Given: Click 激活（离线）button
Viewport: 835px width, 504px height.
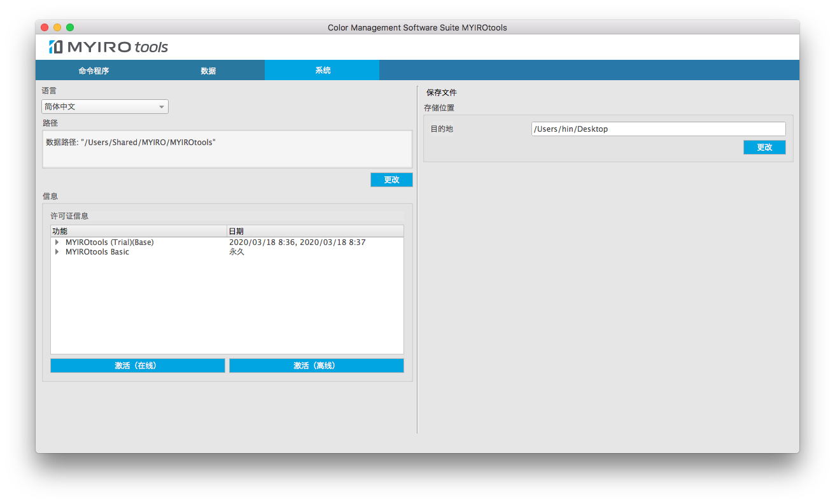Looking at the screenshot, I should click(x=316, y=366).
